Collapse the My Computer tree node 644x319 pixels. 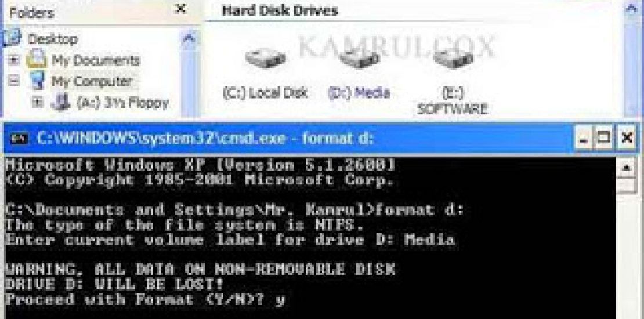(x=15, y=81)
